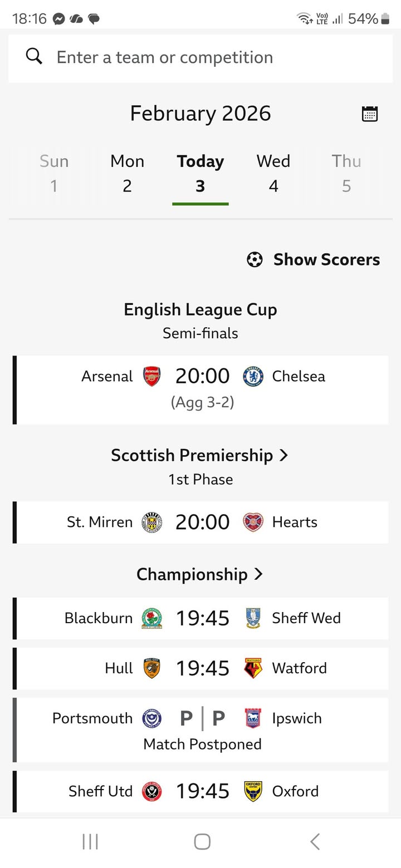
Task: Toggle Show Scorers on
Action: point(314,259)
